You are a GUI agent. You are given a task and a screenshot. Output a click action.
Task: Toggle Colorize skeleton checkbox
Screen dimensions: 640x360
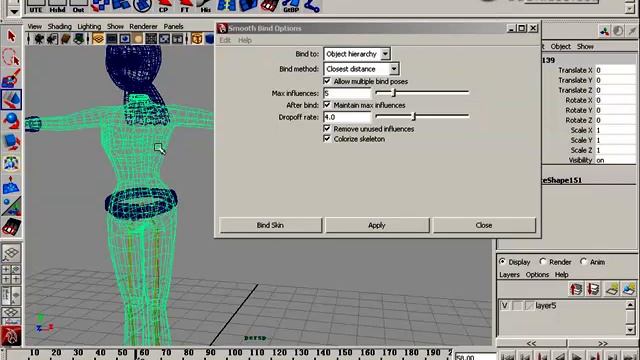[327, 139]
